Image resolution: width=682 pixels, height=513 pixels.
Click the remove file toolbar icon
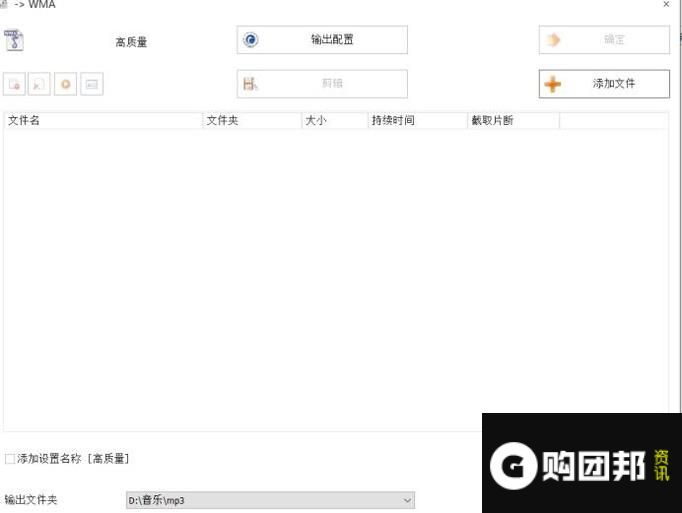pyautogui.click(x=14, y=84)
